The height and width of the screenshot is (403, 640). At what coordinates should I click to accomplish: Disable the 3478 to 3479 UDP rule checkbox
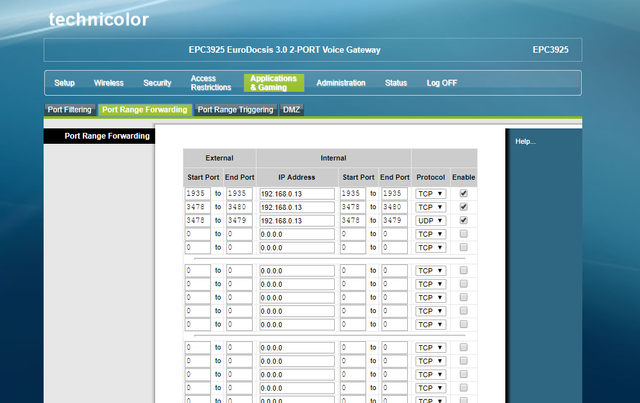(463, 220)
